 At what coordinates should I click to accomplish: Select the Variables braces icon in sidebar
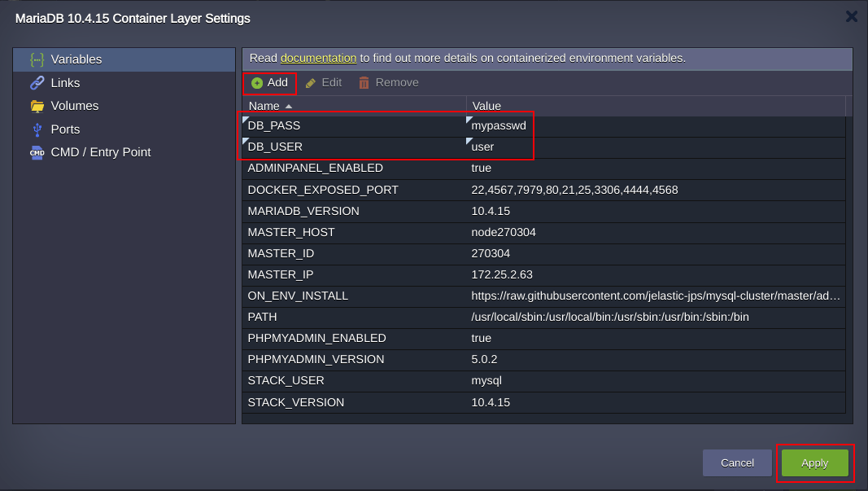click(37, 59)
